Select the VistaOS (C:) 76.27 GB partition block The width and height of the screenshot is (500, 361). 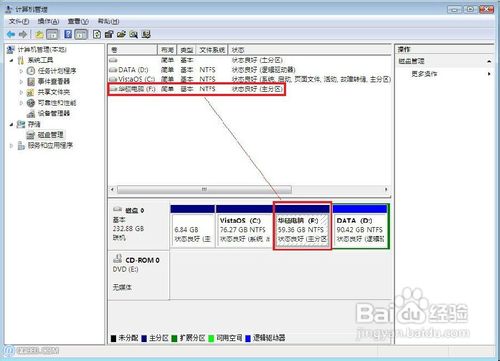(x=244, y=226)
